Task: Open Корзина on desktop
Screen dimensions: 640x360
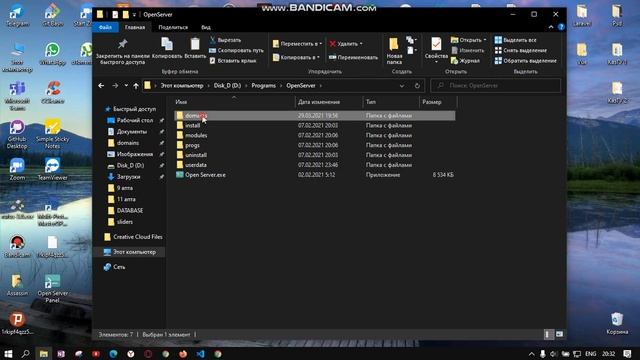Action: [617, 324]
